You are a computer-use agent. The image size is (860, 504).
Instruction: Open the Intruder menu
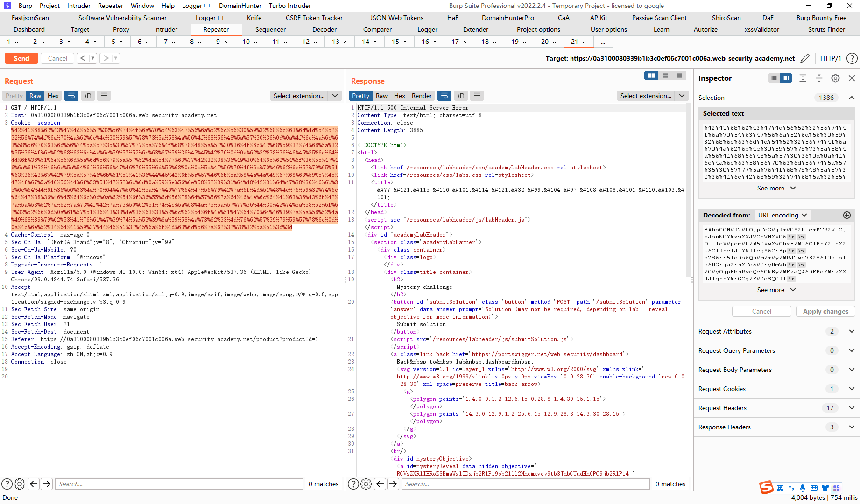pyautogui.click(x=79, y=6)
